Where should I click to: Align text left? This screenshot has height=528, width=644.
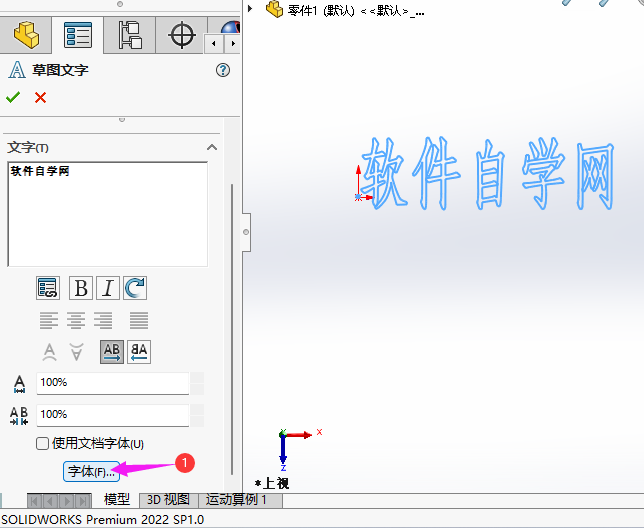point(49,321)
